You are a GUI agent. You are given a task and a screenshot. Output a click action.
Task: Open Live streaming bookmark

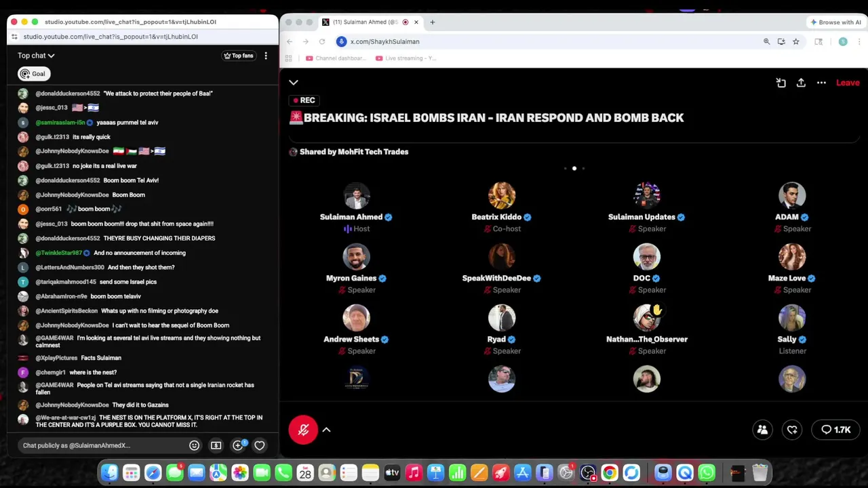406,58
